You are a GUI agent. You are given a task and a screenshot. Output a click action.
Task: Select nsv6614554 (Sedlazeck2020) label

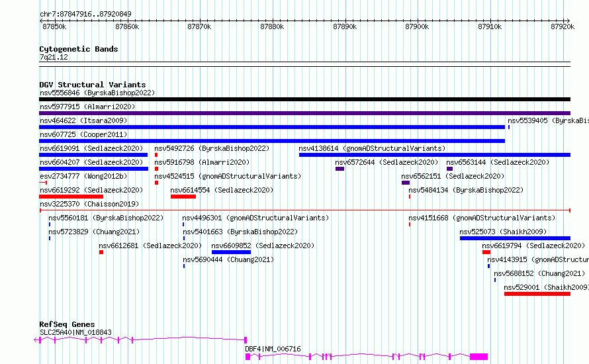pyautogui.click(x=222, y=190)
